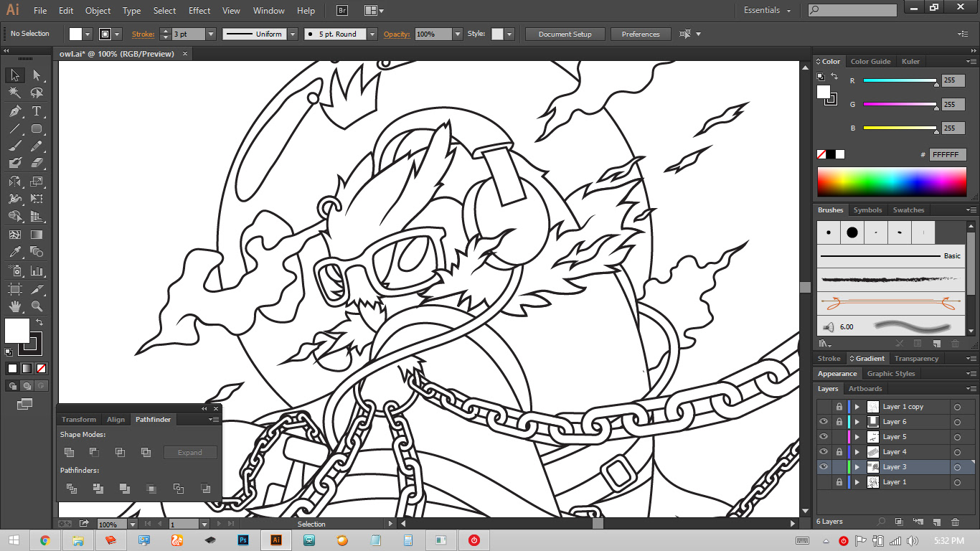
Task: Open the zoom level dropdown at status bar
Action: [x=132, y=524]
